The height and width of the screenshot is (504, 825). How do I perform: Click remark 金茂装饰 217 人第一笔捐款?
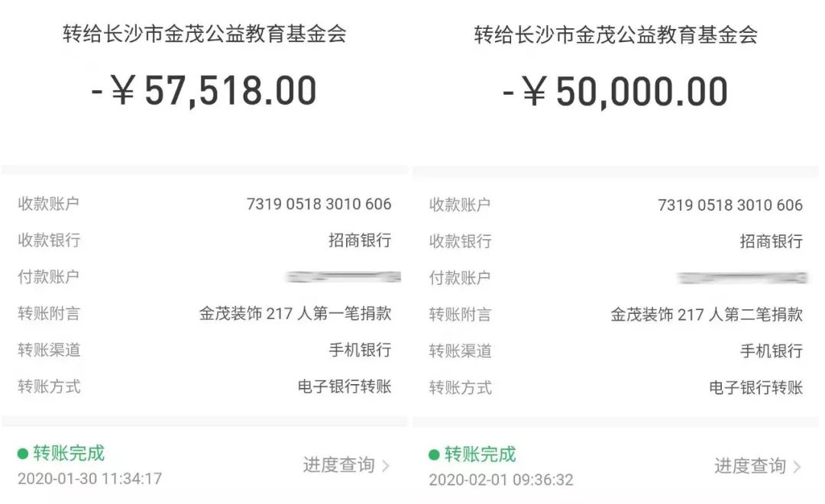[x=295, y=314]
